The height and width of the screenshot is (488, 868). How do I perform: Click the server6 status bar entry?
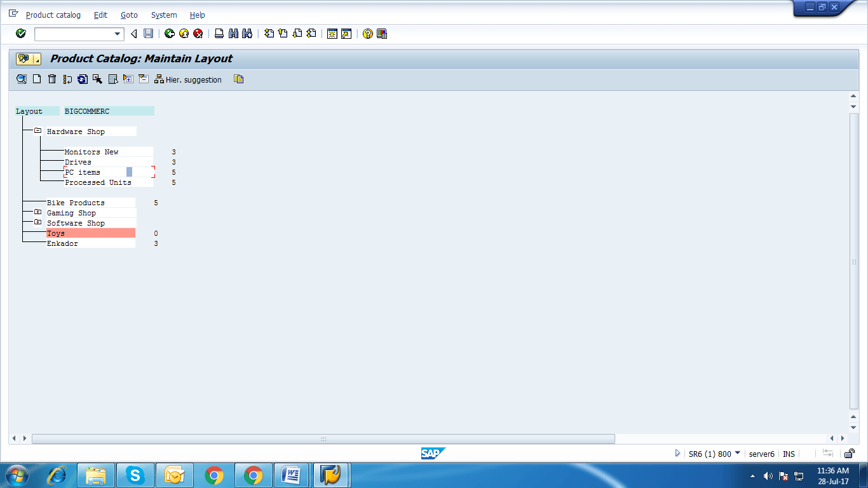tap(761, 454)
